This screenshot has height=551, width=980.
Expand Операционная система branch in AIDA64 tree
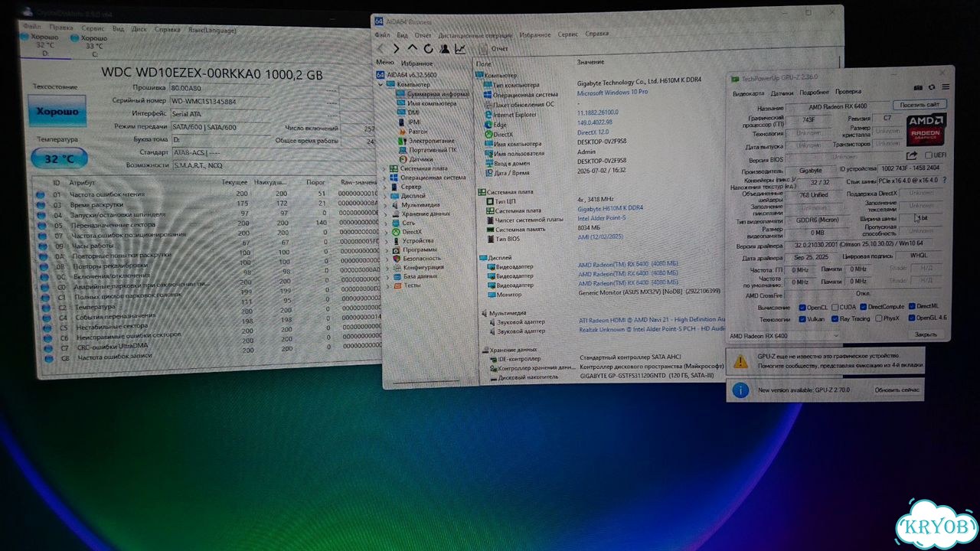coord(384,178)
